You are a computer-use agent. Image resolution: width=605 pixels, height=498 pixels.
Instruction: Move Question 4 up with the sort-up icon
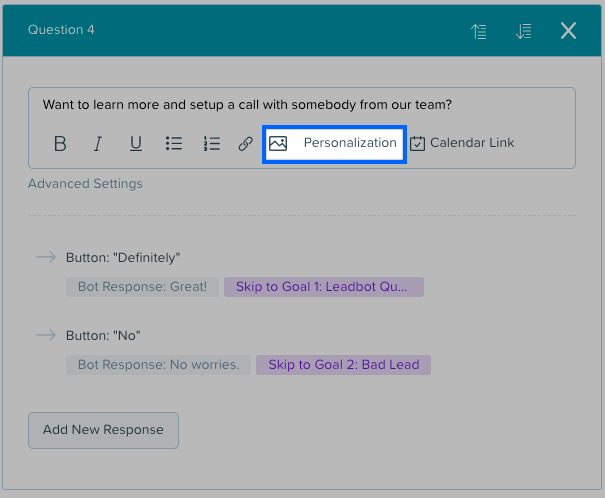tap(478, 31)
